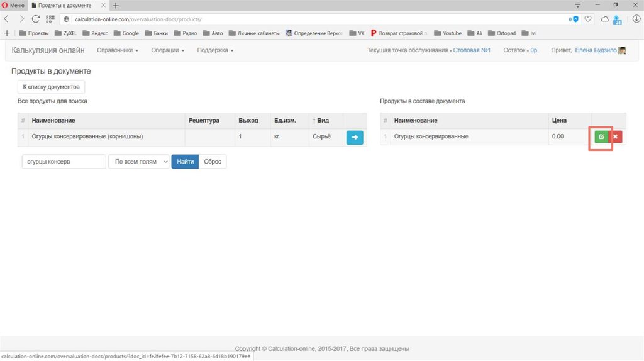Click the search field containing огурцы консерв
Image resolution: width=644 pixels, height=361 pixels.
point(64,162)
